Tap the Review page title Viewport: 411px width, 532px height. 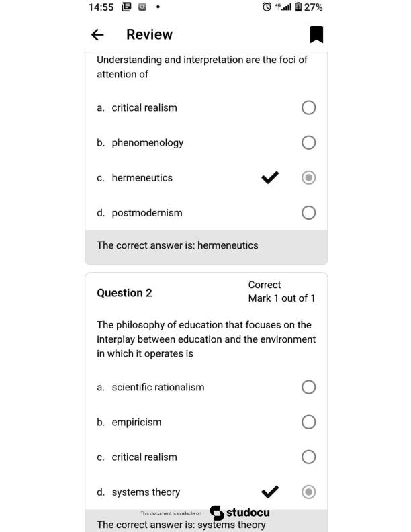coord(150,34)
